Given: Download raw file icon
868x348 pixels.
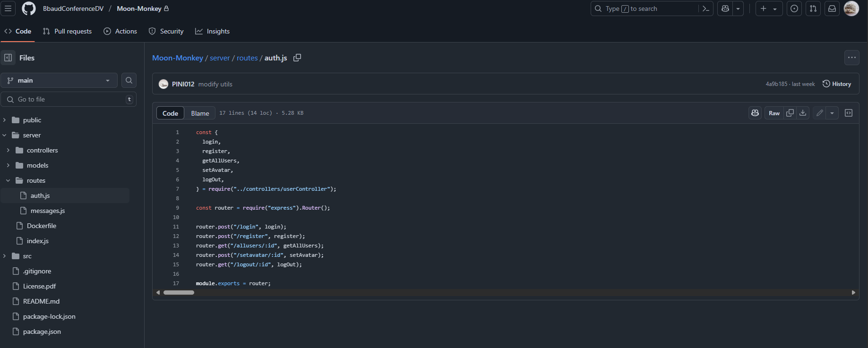Looking at the screenshot, I should click(803, 113).
